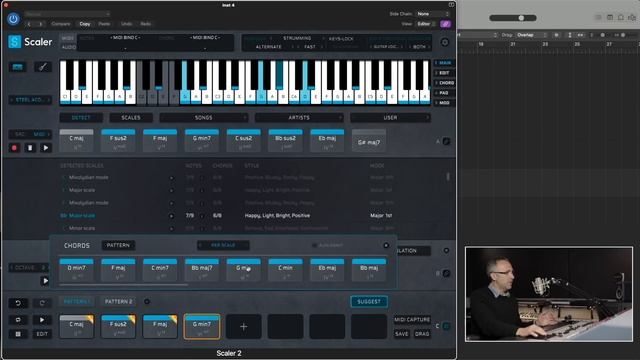Adjust Logic toolbar zoom slider
The width and height of the screenshot is (640, 360).
coord(513,18)
